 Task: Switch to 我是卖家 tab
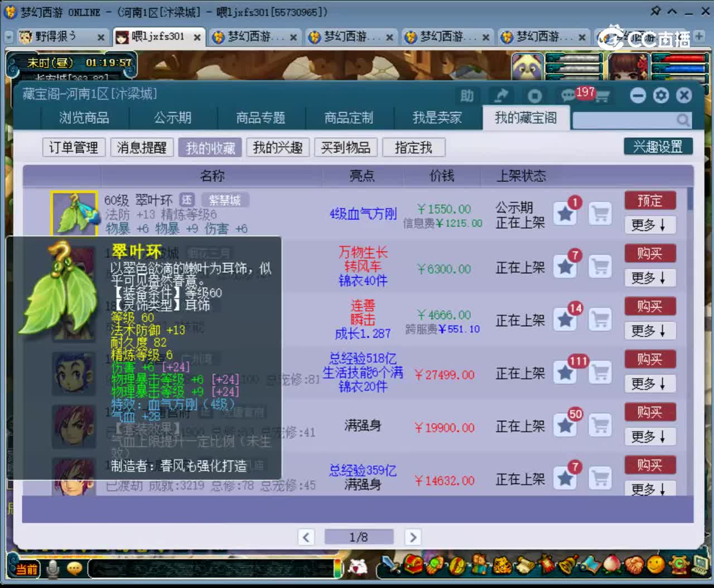click(x=437, y=118)
